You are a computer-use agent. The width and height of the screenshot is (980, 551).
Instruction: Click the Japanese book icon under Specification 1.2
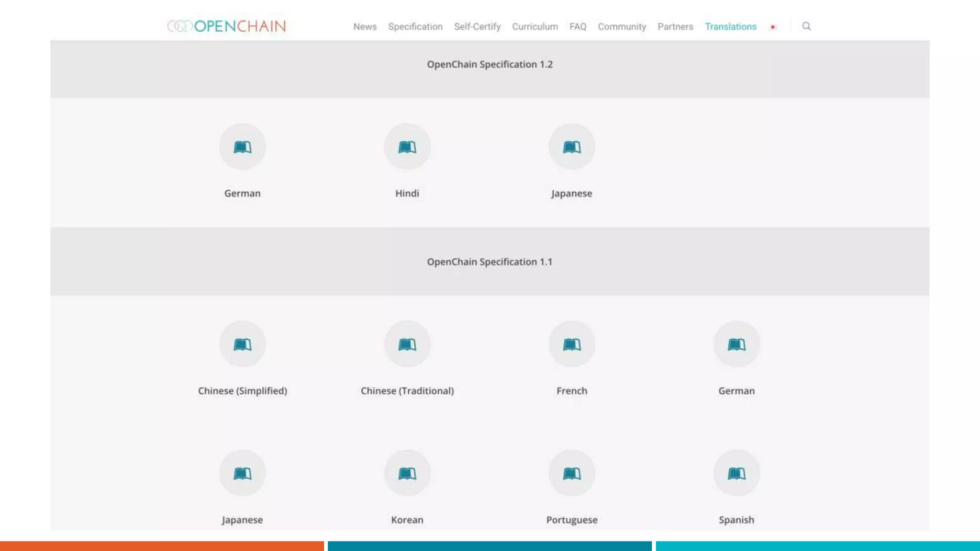click(x=571, y=147)
